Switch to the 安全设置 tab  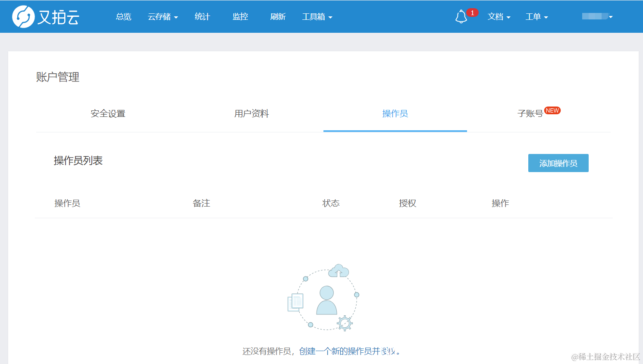pos(107,113)
